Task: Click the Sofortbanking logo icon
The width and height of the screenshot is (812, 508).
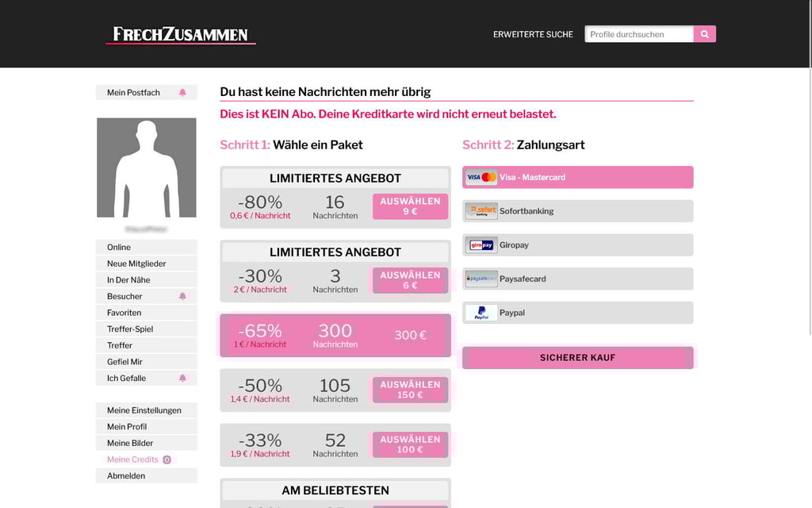Action: point(481,211)
